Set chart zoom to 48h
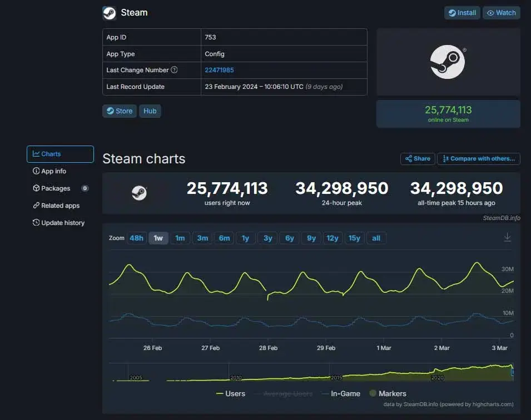 click(136, 238)
